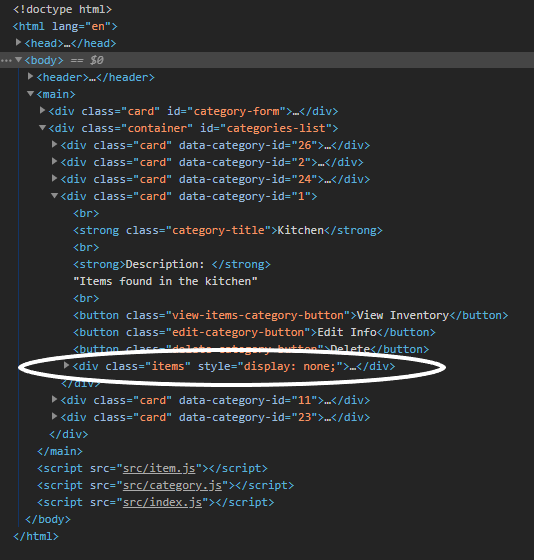Expand card with data-category-id 26

[54, 144]
